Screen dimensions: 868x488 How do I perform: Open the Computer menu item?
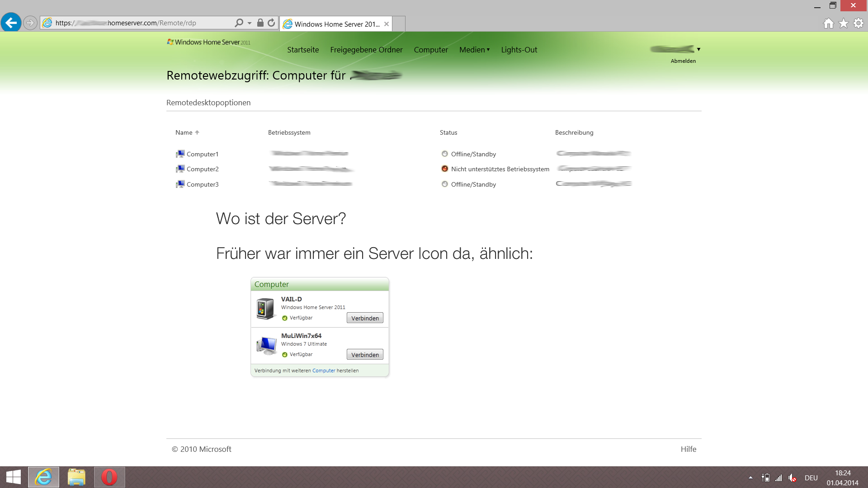[431, 50]
